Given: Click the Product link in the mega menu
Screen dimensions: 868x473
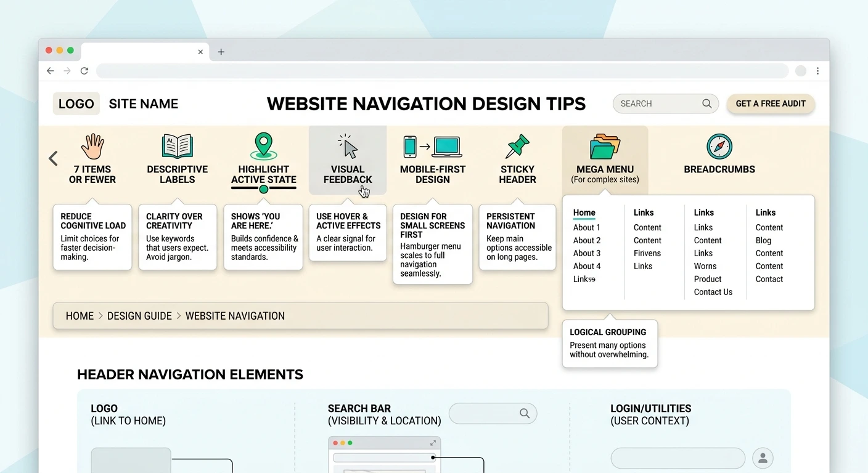Looking at the screenshot, I should pyautogui.click(x=708, y=279).
